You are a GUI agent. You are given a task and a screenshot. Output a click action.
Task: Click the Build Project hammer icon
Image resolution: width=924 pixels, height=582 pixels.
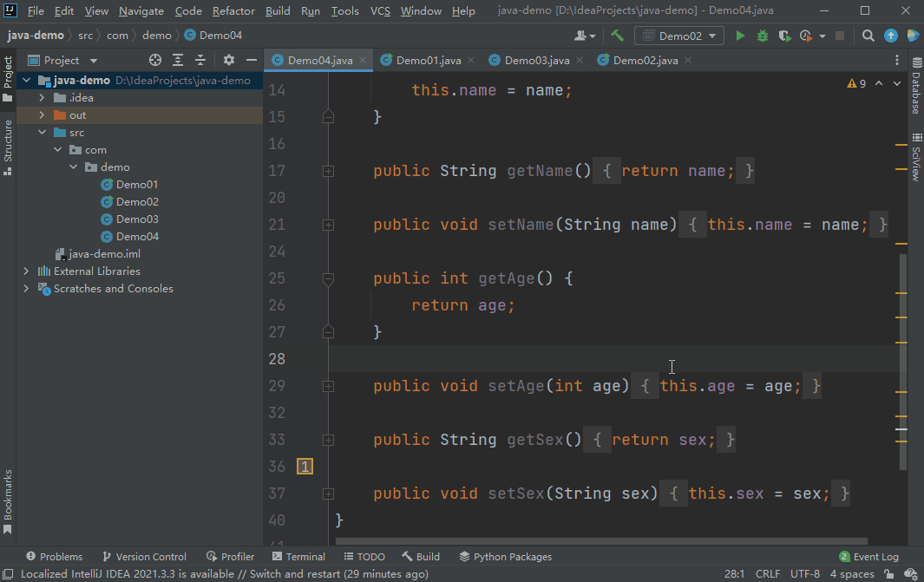[619, 36]
